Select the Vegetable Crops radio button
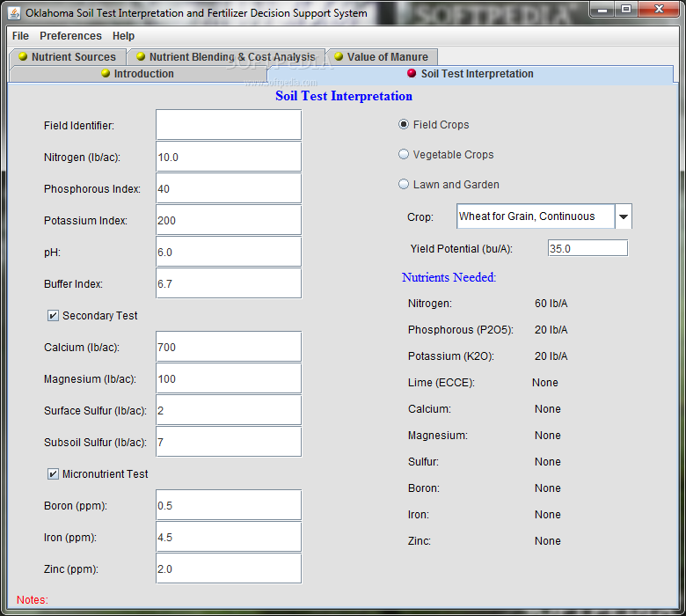 (404, 154)
